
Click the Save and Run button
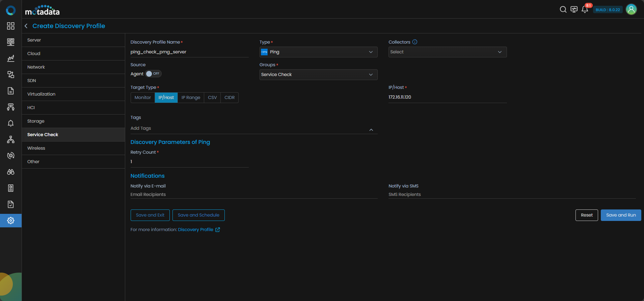(621, 215)
